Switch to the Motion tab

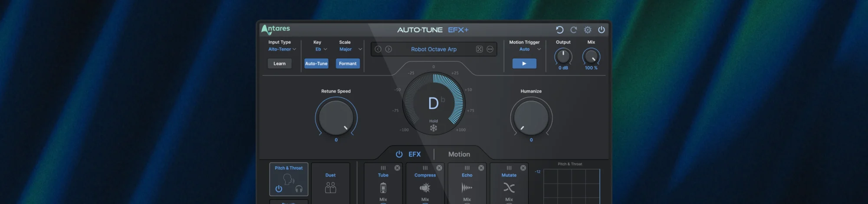point(459,154)
